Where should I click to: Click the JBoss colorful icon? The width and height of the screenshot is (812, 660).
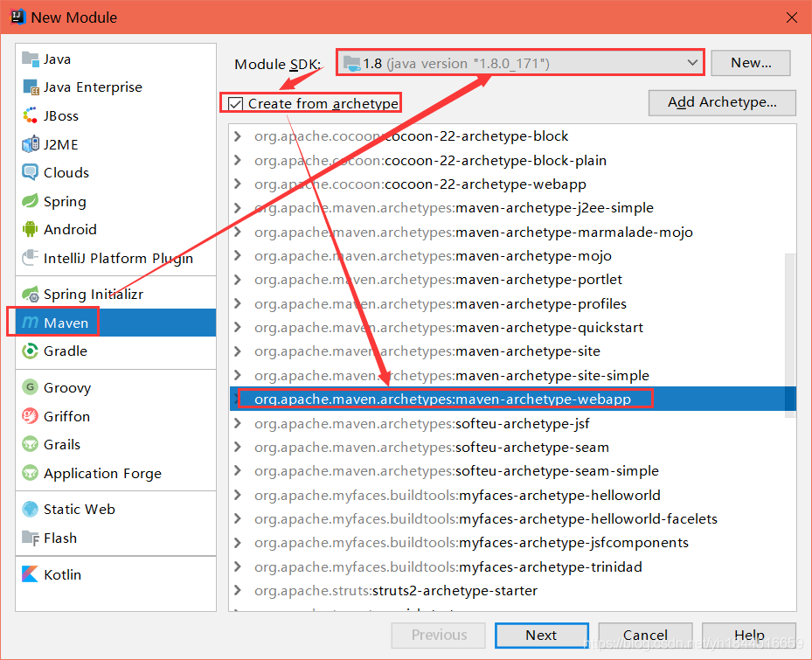pyautogui.click(x=31, y=115)
